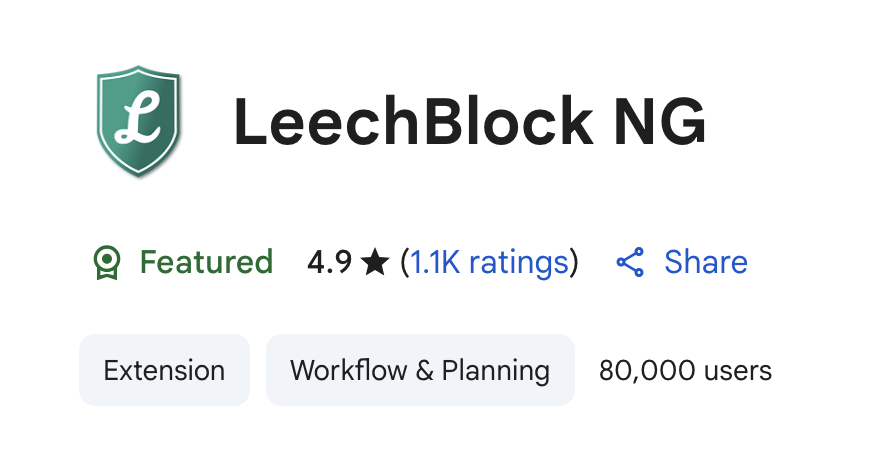This screenshot has height=470, width=878.
Task: Click the word users beside 80,000
Action: click(736, 371)
